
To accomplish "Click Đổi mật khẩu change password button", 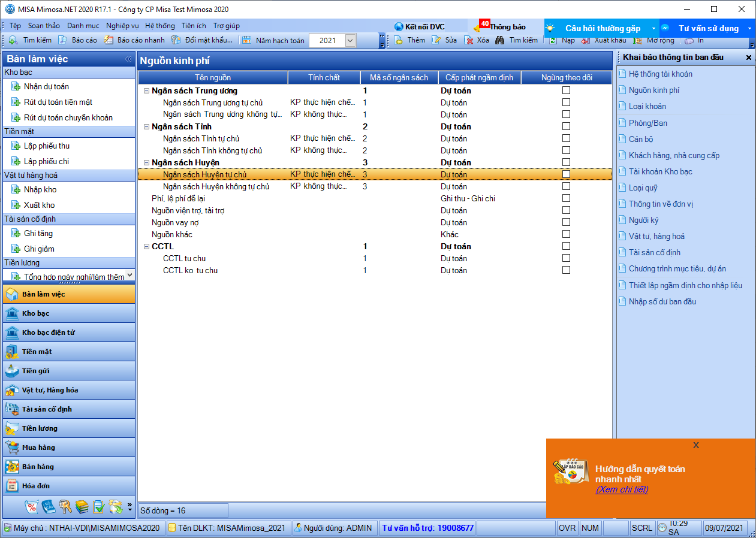I will click(x=202, y=41).
